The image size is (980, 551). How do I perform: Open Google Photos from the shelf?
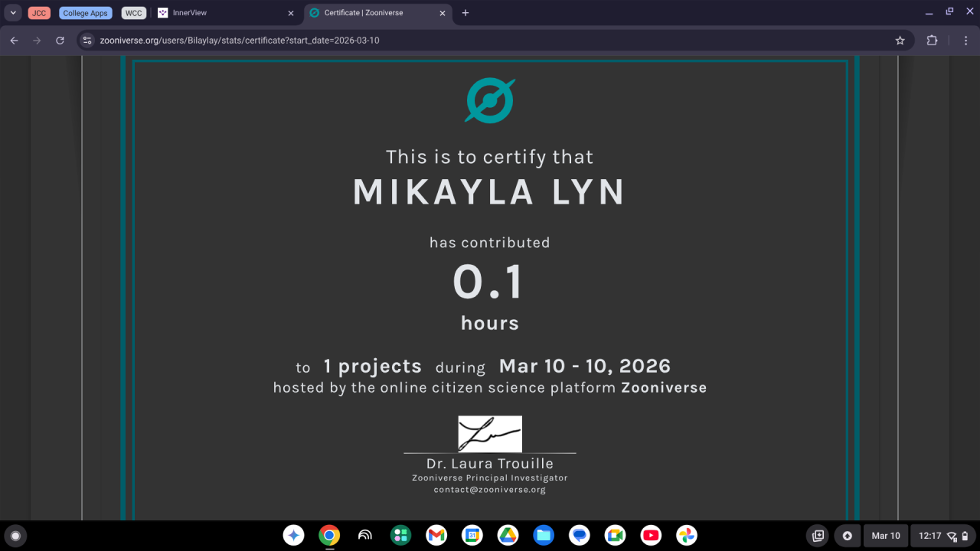click(687, 536)
